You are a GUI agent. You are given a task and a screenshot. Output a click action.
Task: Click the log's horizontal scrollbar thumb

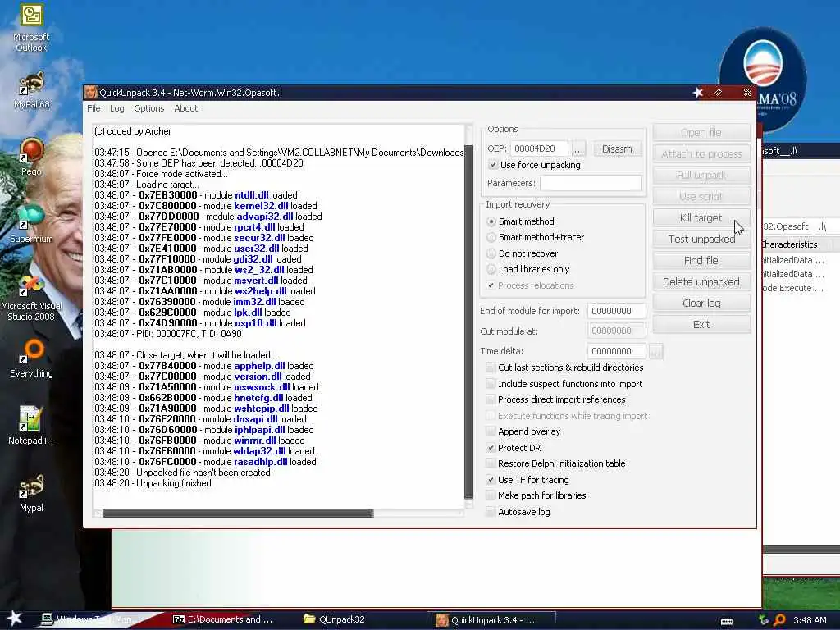click(x=238, y=514)
